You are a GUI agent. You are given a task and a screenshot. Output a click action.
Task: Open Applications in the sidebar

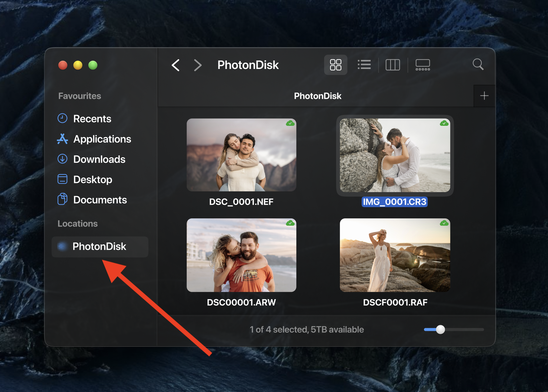point(102,139)
